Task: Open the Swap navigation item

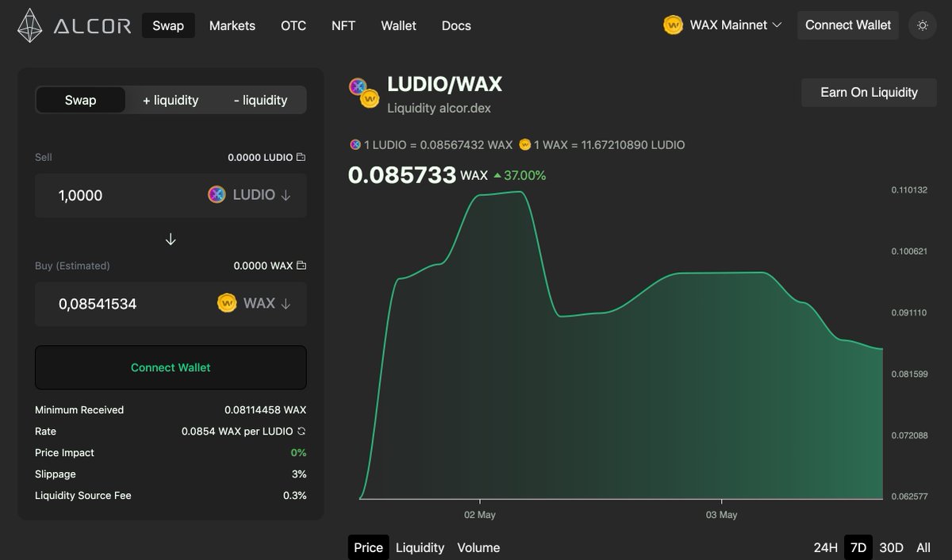Action: click(168, 25)
